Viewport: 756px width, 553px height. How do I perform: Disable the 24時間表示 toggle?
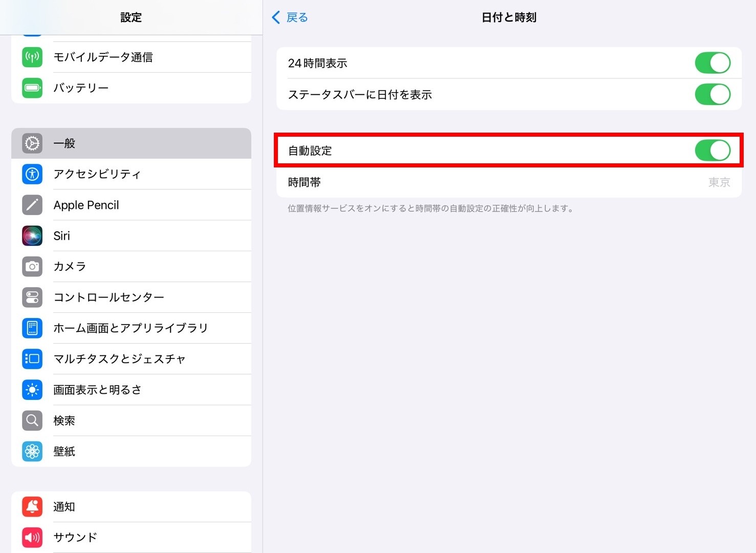pyautogui.click(x=712, y=63)
